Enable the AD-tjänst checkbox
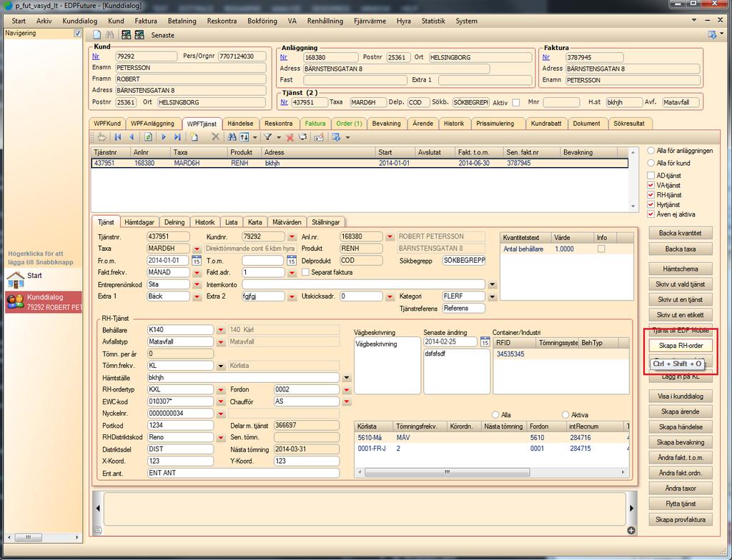Image resolution: width=732 pixels, height=560 pixels. pyautogui.click(x=651, y=176)
